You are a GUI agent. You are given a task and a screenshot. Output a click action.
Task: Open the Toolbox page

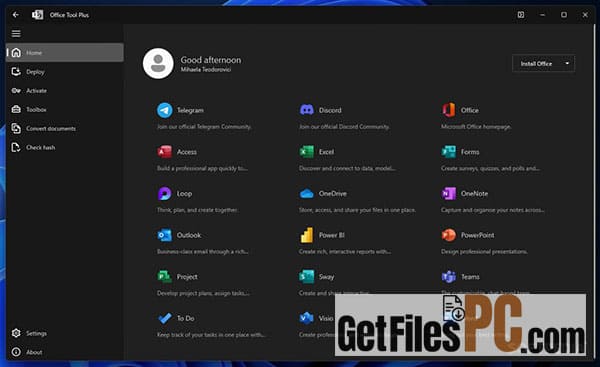point(65,109)
